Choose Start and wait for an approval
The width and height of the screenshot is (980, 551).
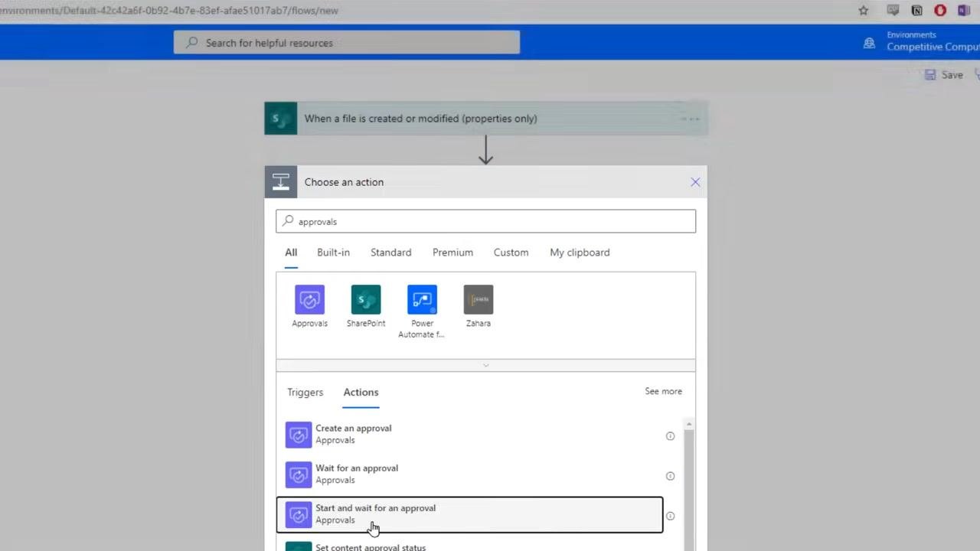[469, 514]
